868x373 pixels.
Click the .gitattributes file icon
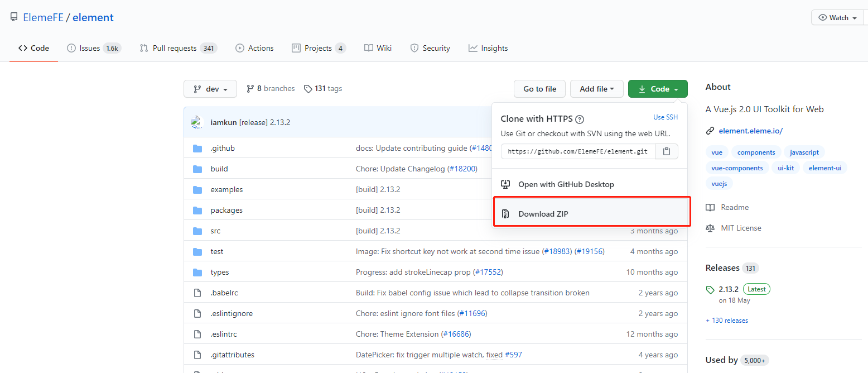point(197,355)
